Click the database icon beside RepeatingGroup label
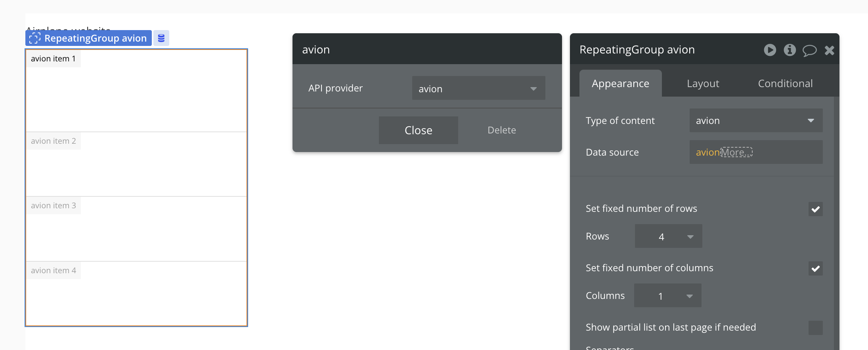The image size is (868, 350). 161,38
